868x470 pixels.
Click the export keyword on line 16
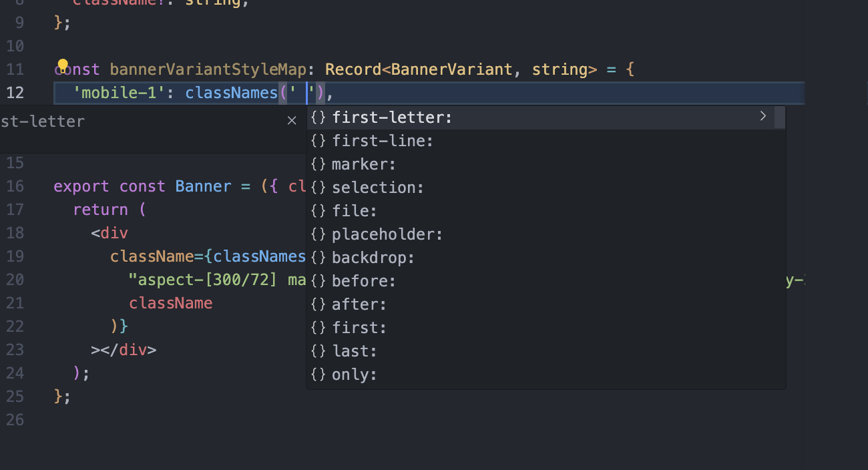[81, 186]
